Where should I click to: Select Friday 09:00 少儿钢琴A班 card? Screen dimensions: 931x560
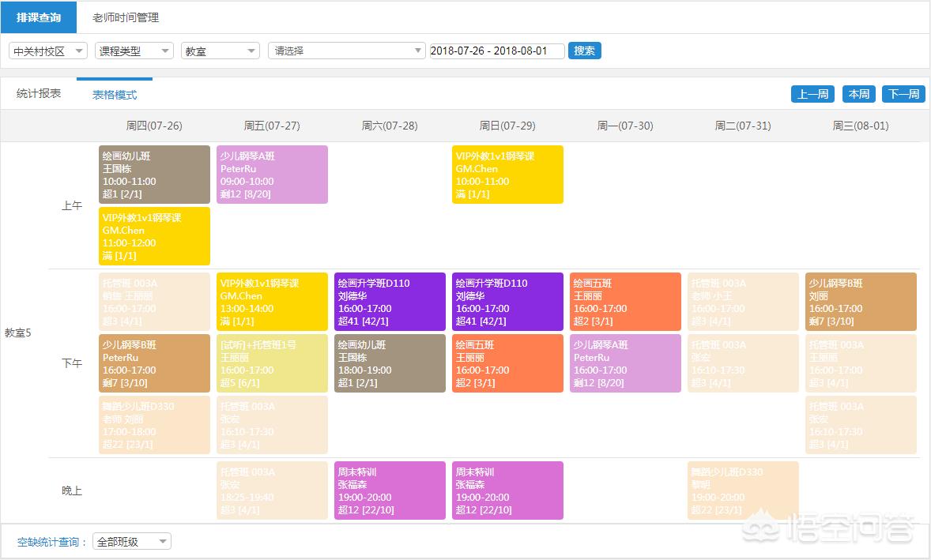pyautogui.click(x=272, y=175)
